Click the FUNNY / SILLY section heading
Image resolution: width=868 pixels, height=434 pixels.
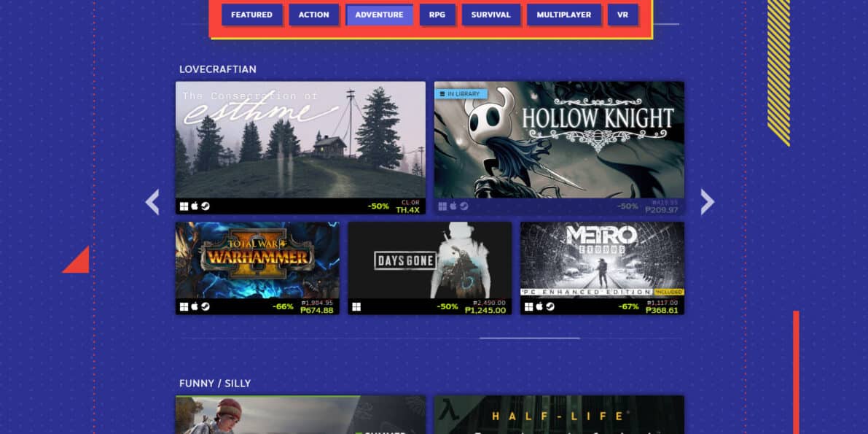coord(215,383)
